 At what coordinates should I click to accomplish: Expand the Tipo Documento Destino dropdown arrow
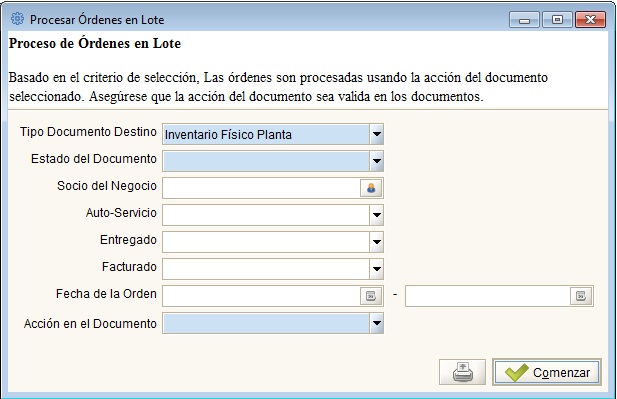point(377,134)
